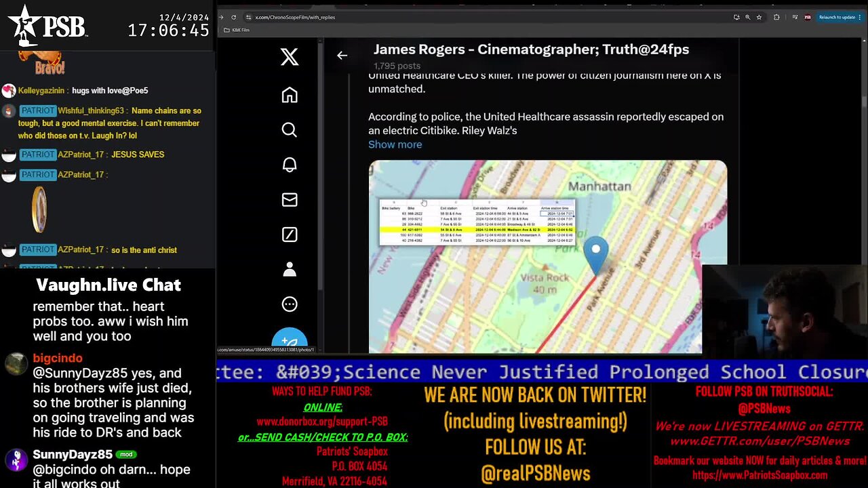Open Profile person icon in sidebar
The image size is (868, 488).
tap(290, 269)
